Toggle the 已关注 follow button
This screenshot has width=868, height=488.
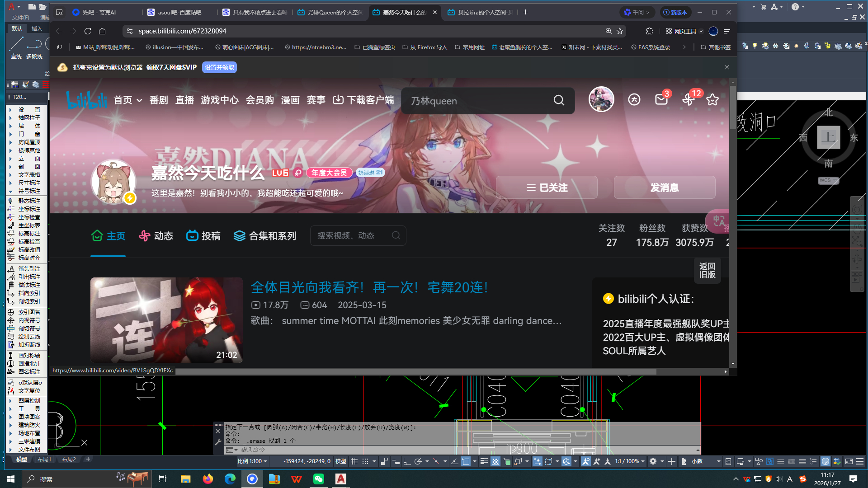547,188
